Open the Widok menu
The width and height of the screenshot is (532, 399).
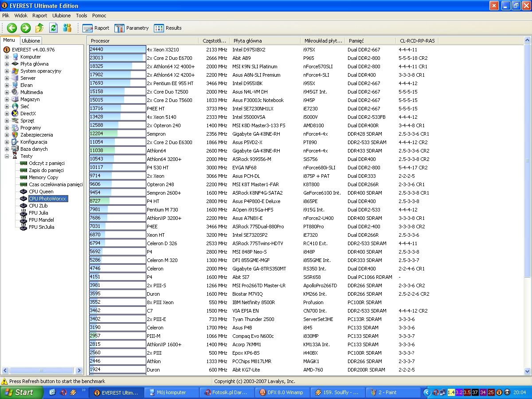(21, 16)
